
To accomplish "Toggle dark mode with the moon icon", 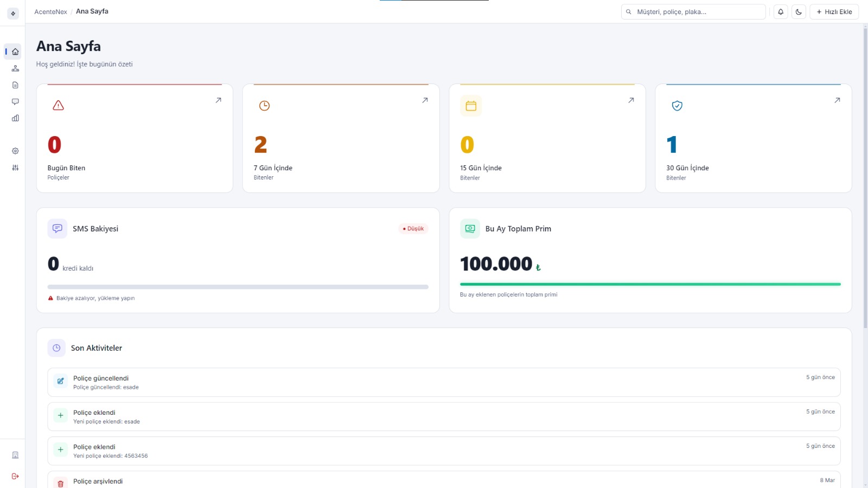I will click(x=799, y=11).
